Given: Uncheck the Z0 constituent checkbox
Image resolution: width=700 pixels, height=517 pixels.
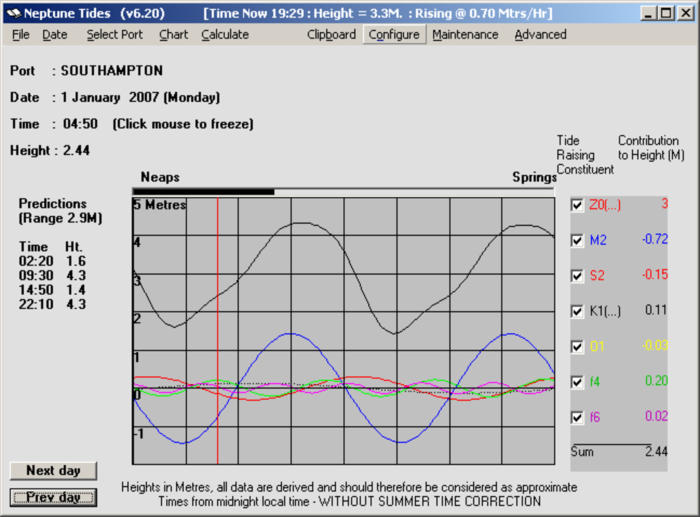Looking at the screenshot, I should click(x=576, y=205).
